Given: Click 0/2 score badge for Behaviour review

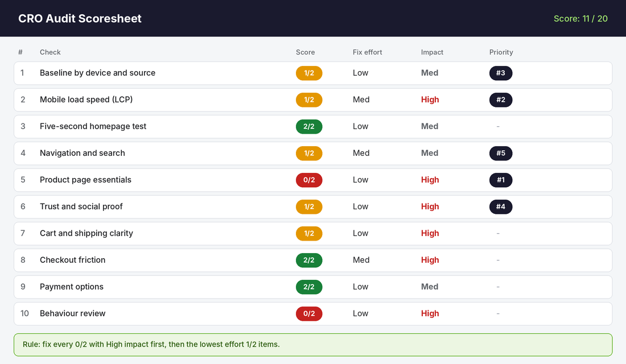Looking at the screenshot, I should pyautogui.click(x=309, y=314).
